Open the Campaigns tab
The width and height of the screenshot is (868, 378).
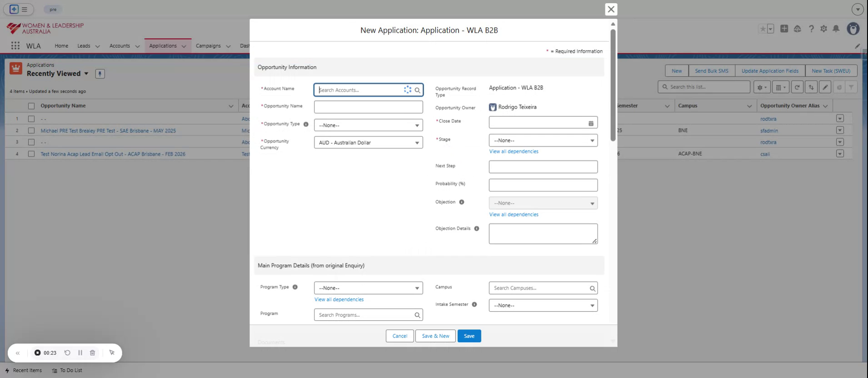pos(208,46)
